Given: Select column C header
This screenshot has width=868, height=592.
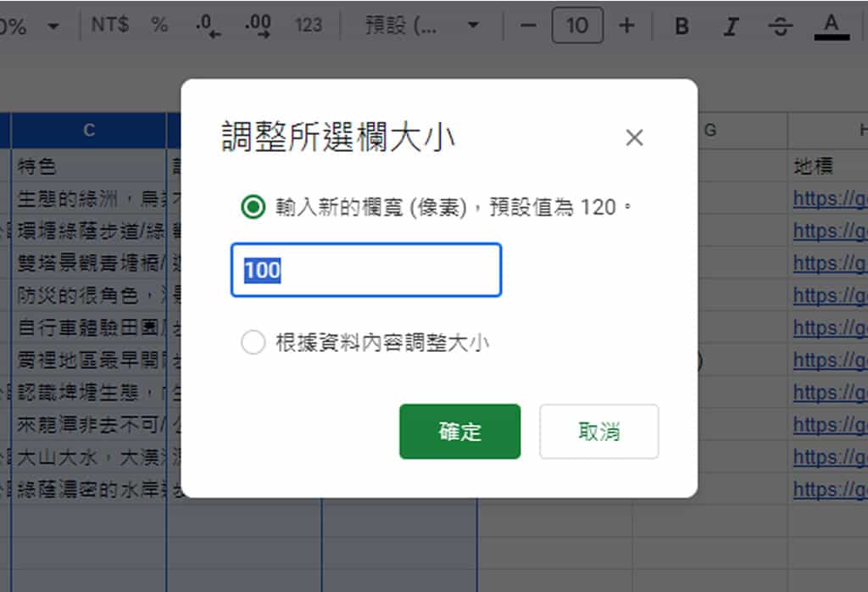Looking at the screenshot, I should tap(88, 130).
